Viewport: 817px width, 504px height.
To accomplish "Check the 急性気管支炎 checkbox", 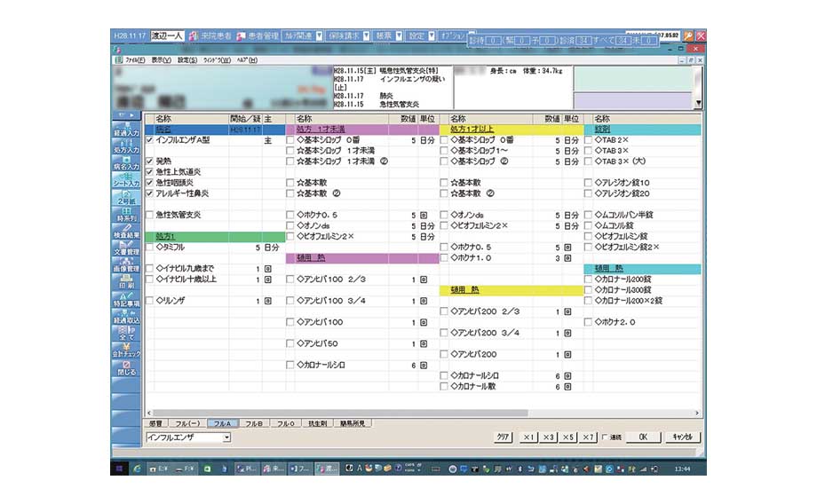I will point(149,214).
